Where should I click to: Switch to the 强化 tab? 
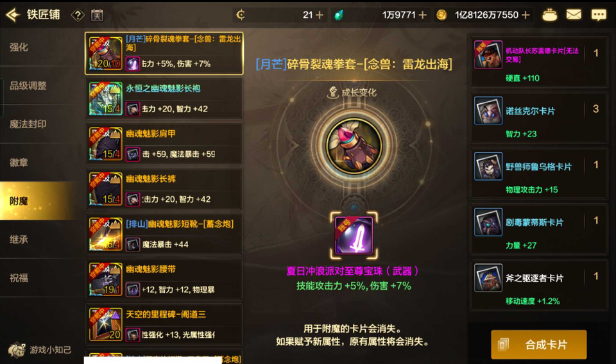pyautogui.click(x=19, y=47)
